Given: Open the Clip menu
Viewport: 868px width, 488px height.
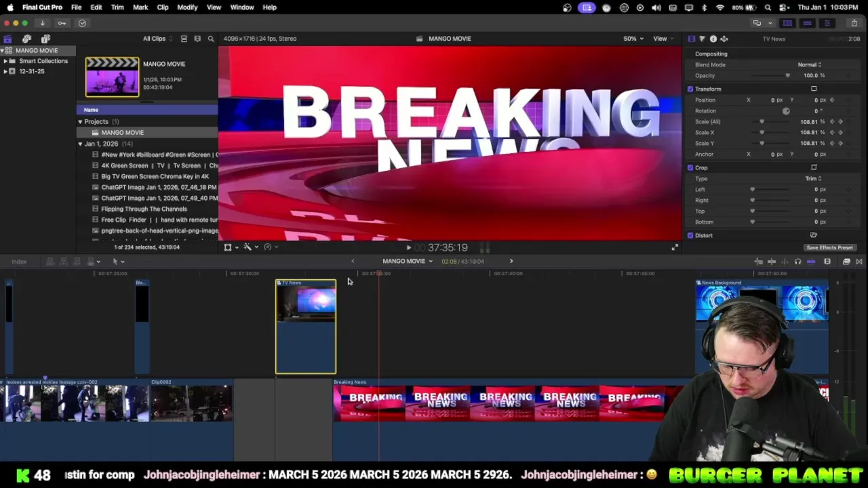Looking at the screenshot, I should tap(163, 7).
